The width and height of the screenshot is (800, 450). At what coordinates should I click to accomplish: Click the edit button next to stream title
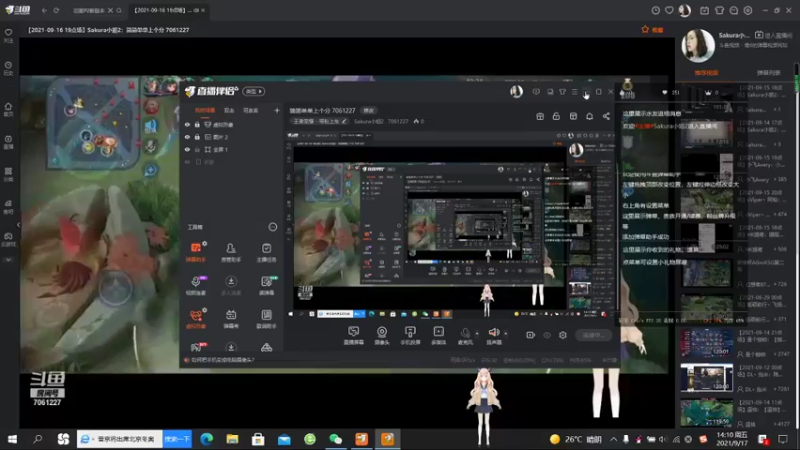tap(368, 111)
